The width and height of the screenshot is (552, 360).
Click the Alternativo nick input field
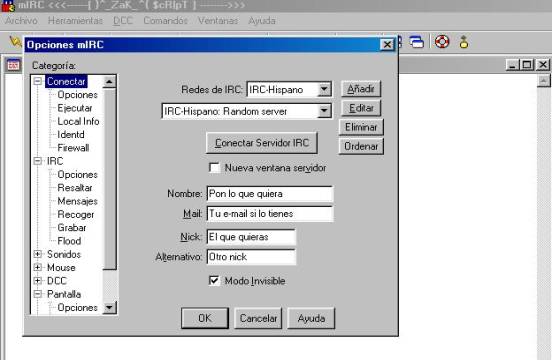pos(251,257)
